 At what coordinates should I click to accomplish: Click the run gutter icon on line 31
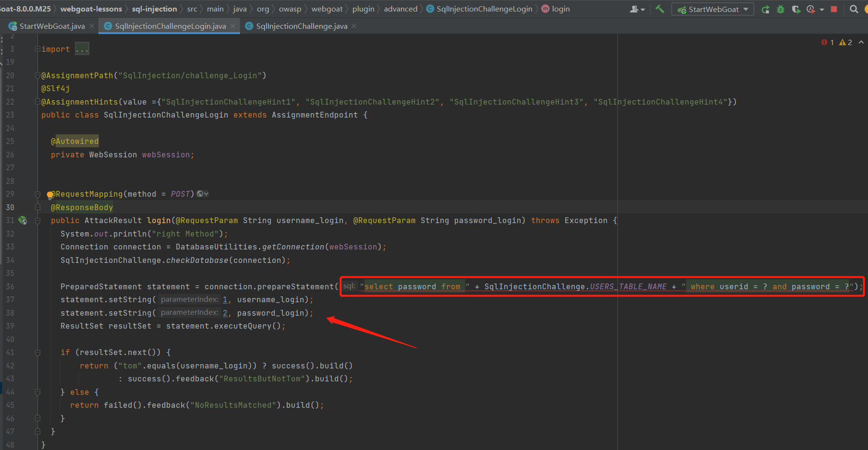click(22, 220)
